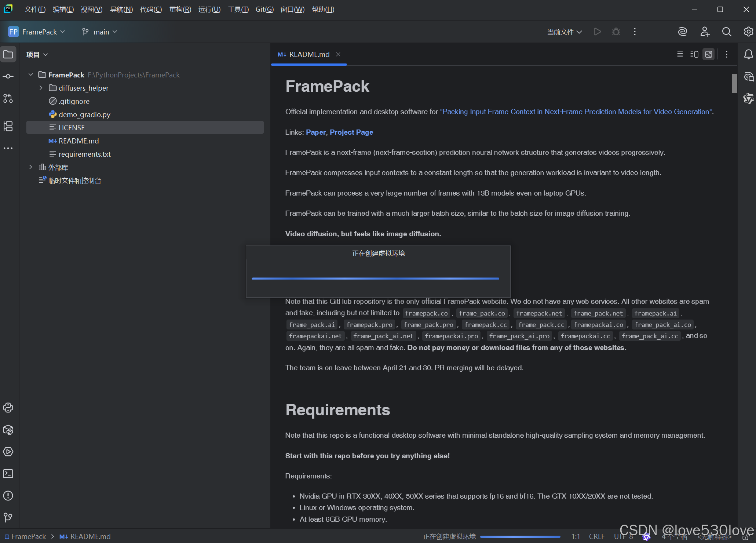Open the Commit tool window icon
Viewport: 756px width, 543px height.
coord(8,76)
